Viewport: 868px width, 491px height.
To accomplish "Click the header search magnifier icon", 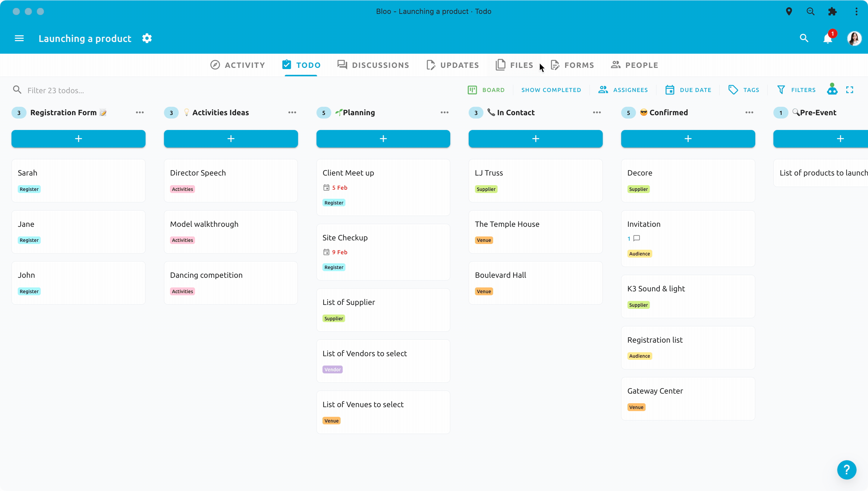I will click(804, 38).
